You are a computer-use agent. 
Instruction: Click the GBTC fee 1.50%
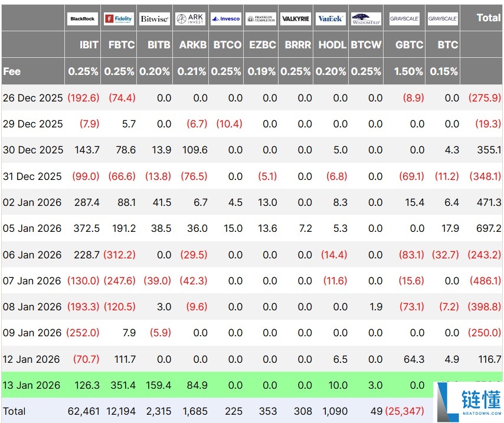click(x=408, y=71)
